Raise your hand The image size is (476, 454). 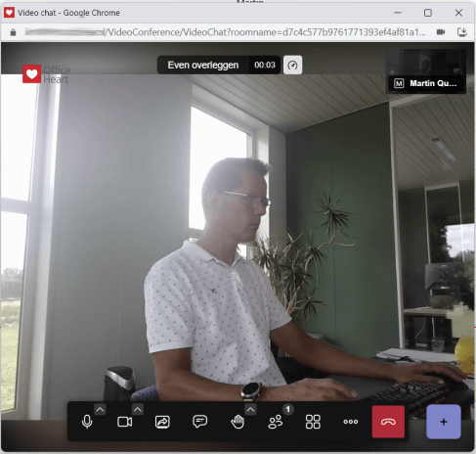click(238, 422)
